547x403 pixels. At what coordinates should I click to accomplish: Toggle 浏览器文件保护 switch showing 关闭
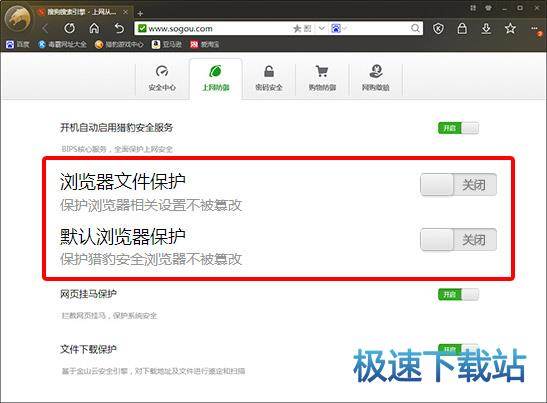(458, 185)
